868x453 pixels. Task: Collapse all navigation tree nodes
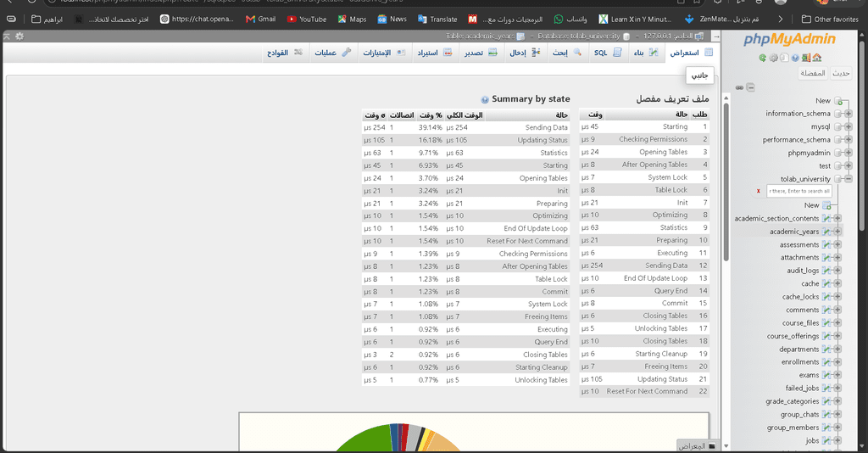tap(750, 87)
